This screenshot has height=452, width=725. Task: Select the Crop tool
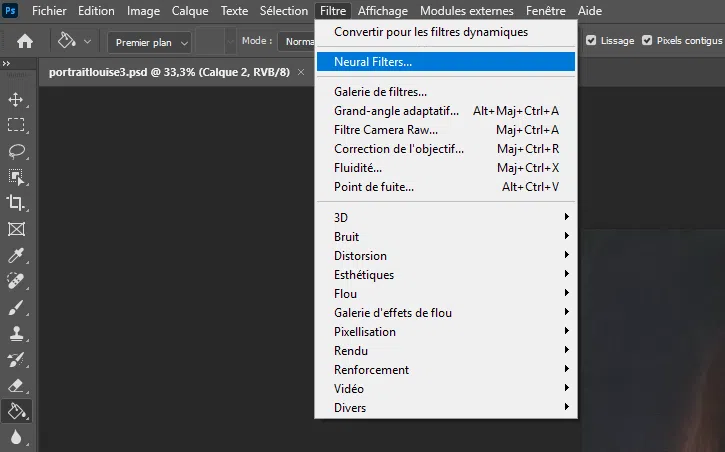[16, 202]
